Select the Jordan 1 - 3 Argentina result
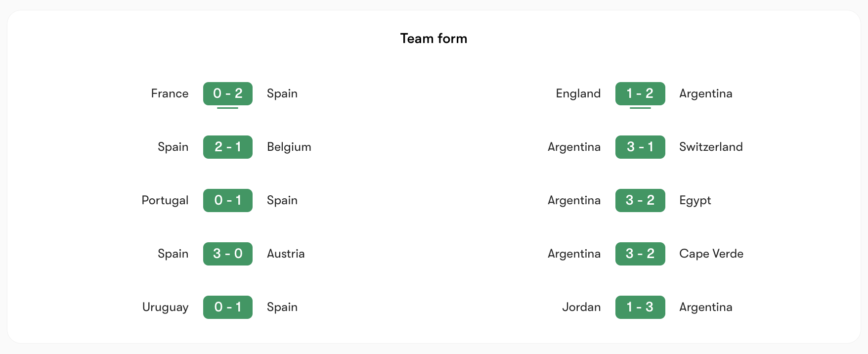This screenshot has height=354, width=868. pos(640,307)
